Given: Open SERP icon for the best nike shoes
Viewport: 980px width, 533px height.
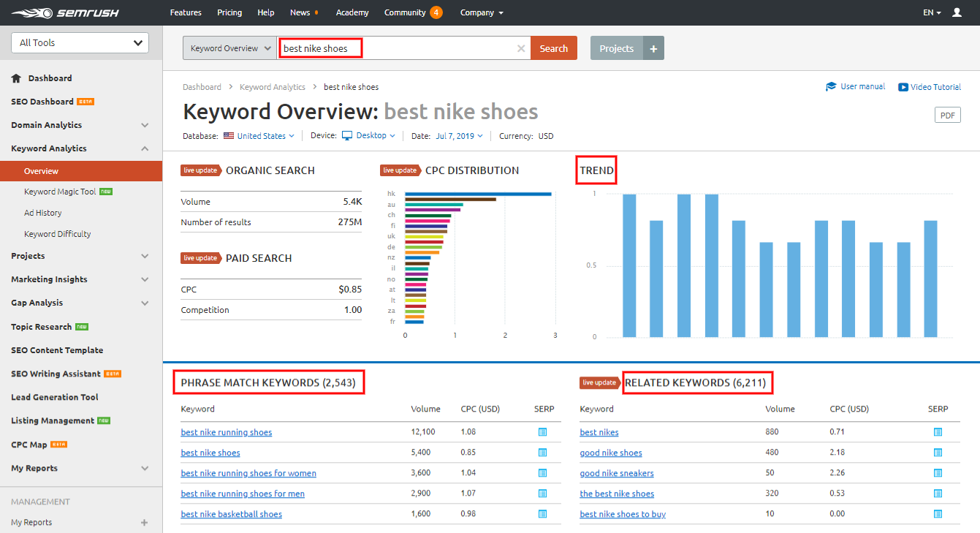Looking at the screenshot, I should (x=938, y=494).
